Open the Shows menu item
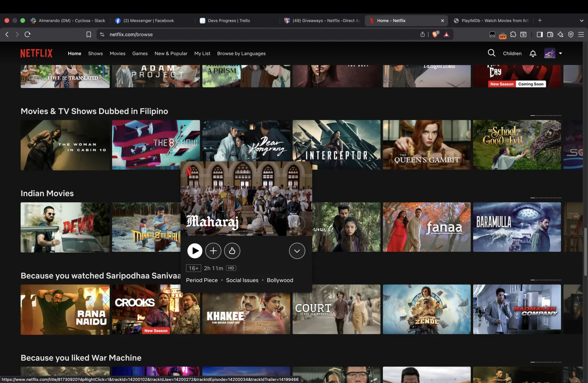This screenshot has height=383, width=588. (96, 53)
